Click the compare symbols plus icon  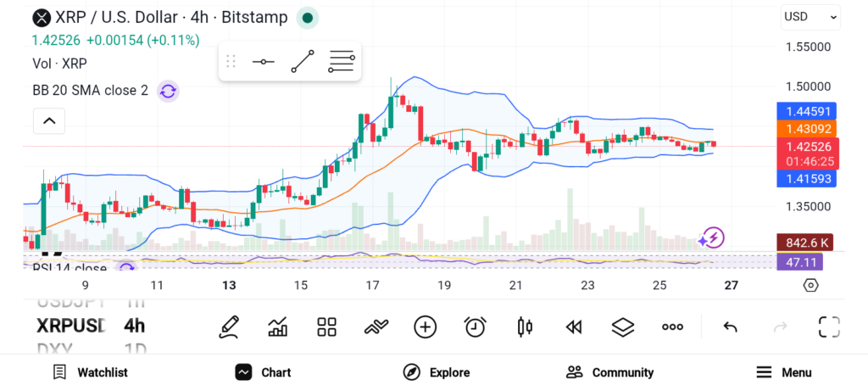pos(425,327)
